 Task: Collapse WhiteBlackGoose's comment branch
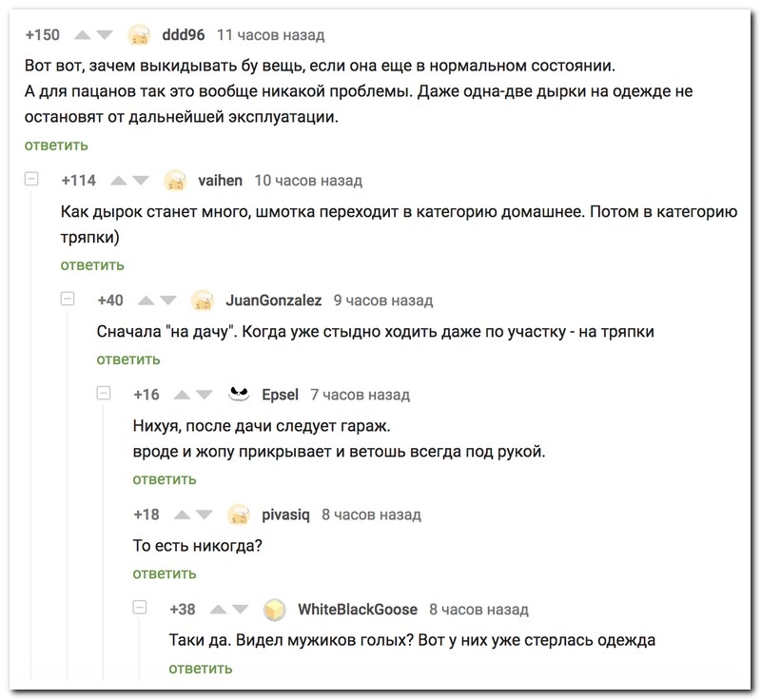point(140,608)
